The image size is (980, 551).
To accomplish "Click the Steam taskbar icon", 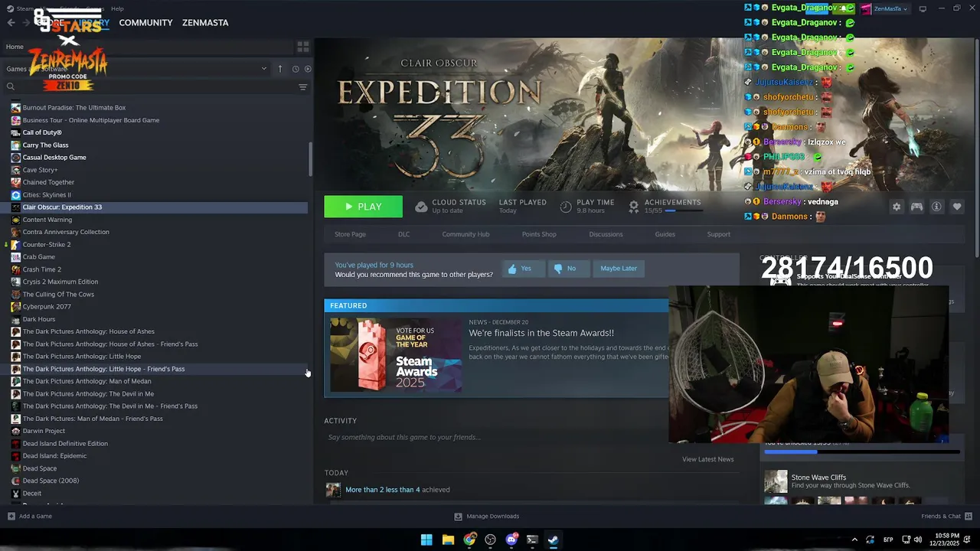I will pos(553,540).
